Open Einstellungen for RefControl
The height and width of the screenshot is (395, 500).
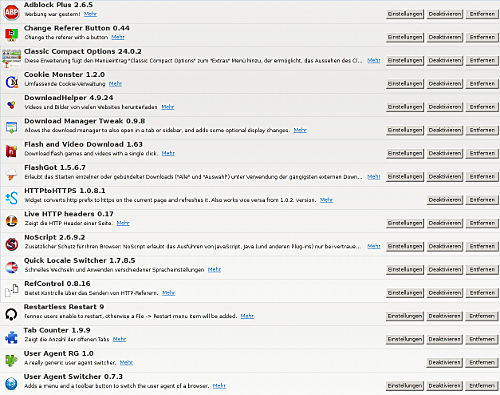(x=405, y=293)
